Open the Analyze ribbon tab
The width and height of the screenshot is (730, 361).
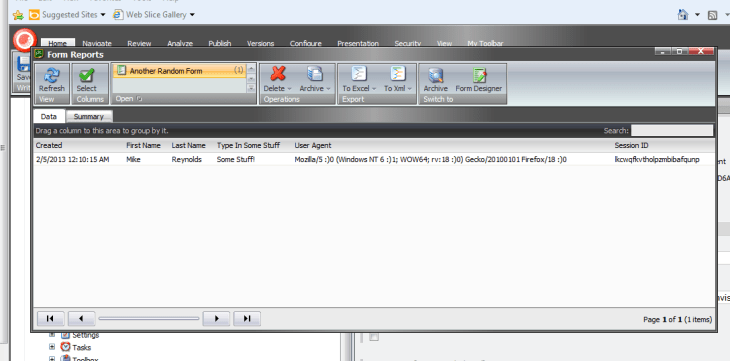(x=180, y=43)
